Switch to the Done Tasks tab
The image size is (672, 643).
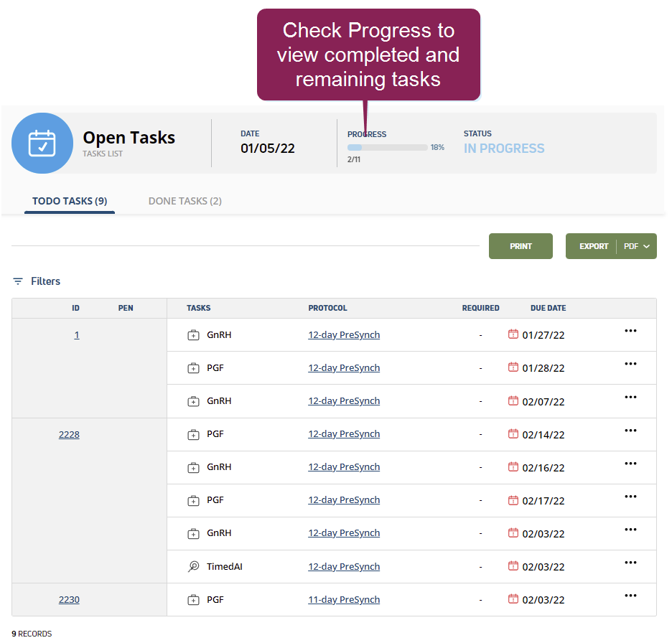tap(185, 201)
